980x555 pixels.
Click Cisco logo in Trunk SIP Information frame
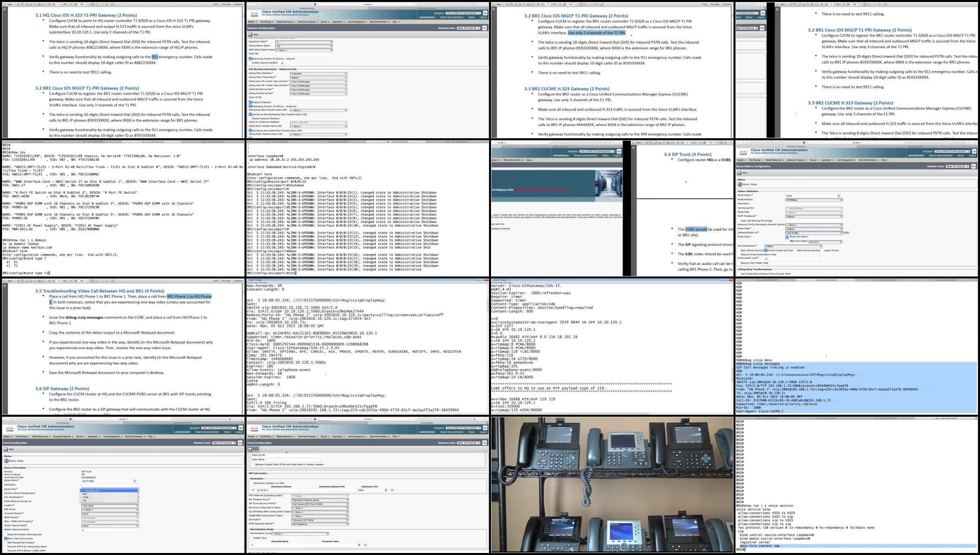point(254,428)
